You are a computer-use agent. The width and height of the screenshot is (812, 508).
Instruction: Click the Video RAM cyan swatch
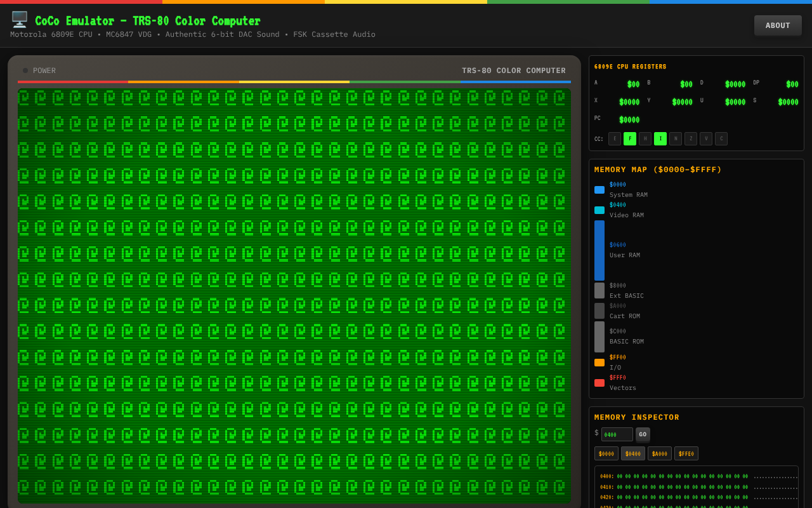(x=599, y=210)
